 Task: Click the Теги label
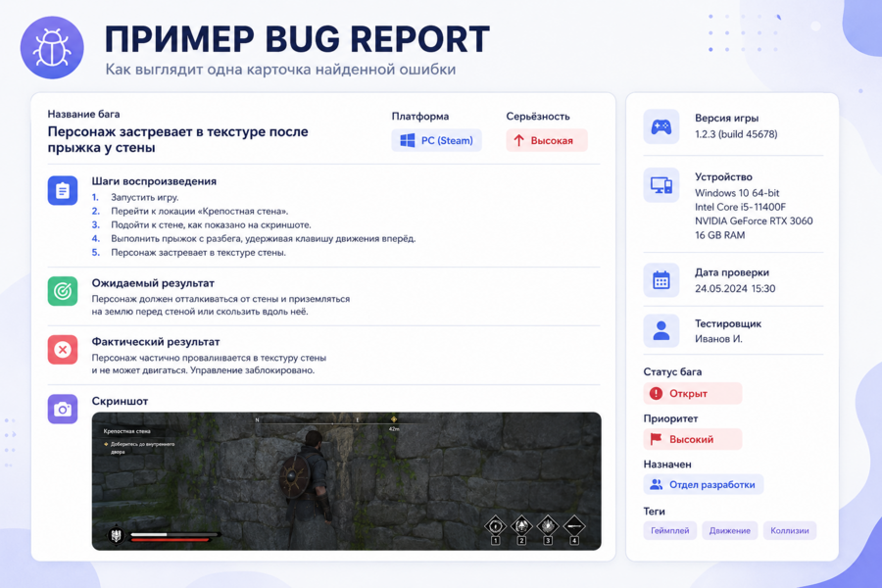[x=655, y=511]
